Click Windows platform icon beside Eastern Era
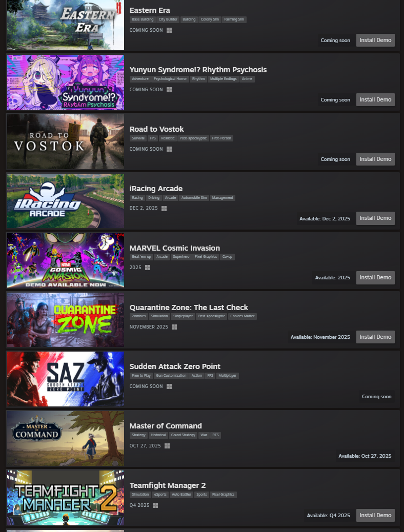This screenshot has width=404, height=532. pyautogui.click(x=169, y=30)
